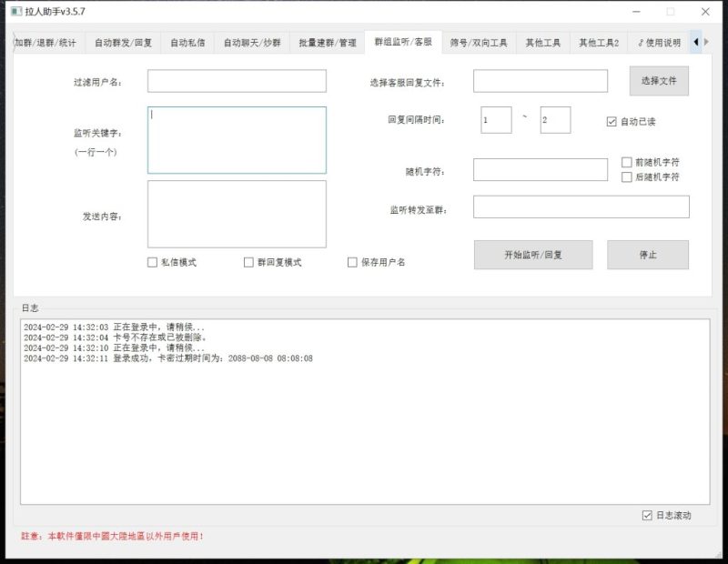Enable the 私信模式 checkbox
The height and width of the screenshot is (564, 728).
pyautogui.click(x=151, y=263)
